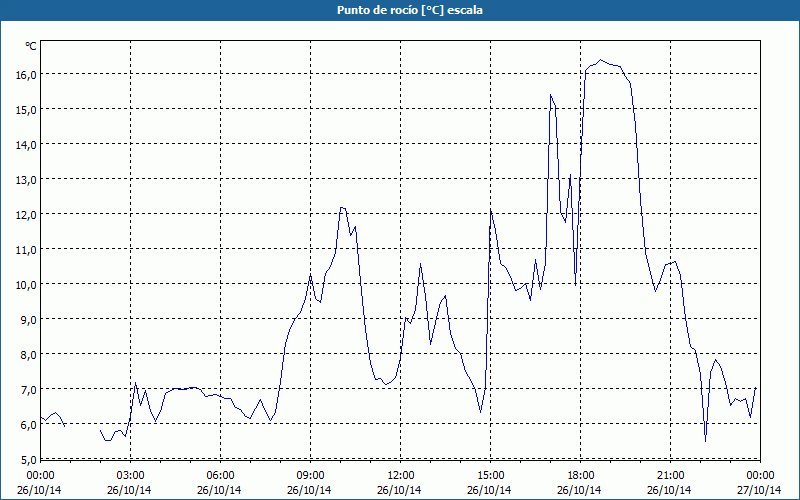Viewport: 800px width, 500px height.
Task: Click the 11,0 y-axis label
Action: [x=27, y=249]
